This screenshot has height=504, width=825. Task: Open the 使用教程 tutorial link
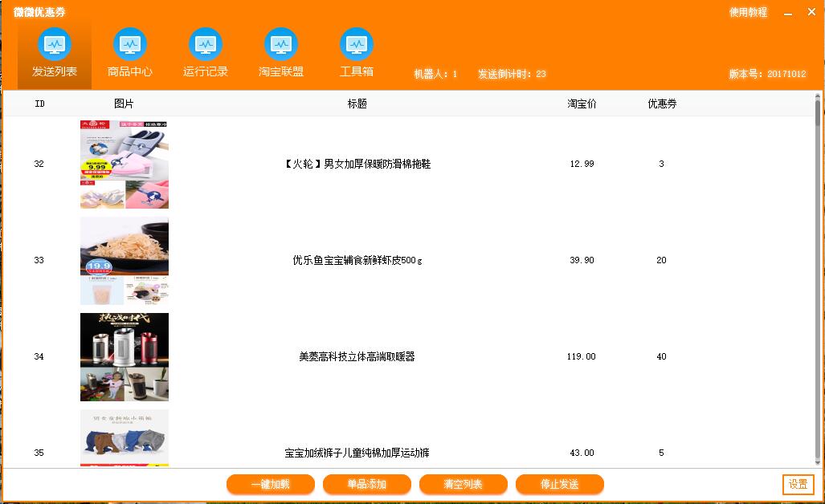747,12
